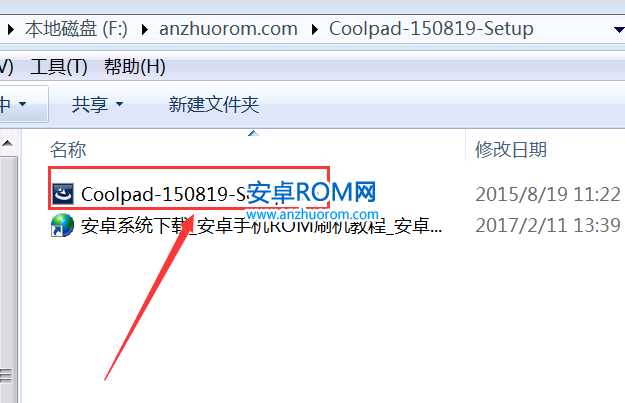Click the 新建文件夹 button
This screenshot has height=403, width=625.
(214, 104)
